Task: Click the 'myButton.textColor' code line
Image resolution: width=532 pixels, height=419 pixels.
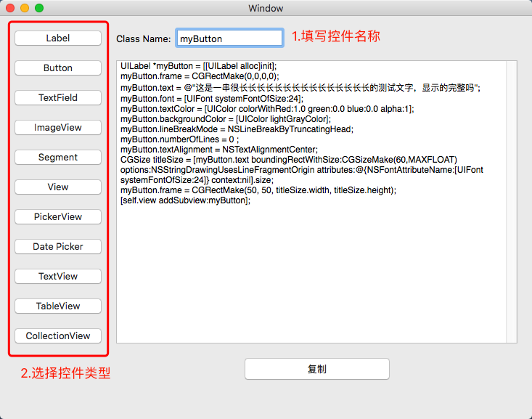Action: [267, 109]
